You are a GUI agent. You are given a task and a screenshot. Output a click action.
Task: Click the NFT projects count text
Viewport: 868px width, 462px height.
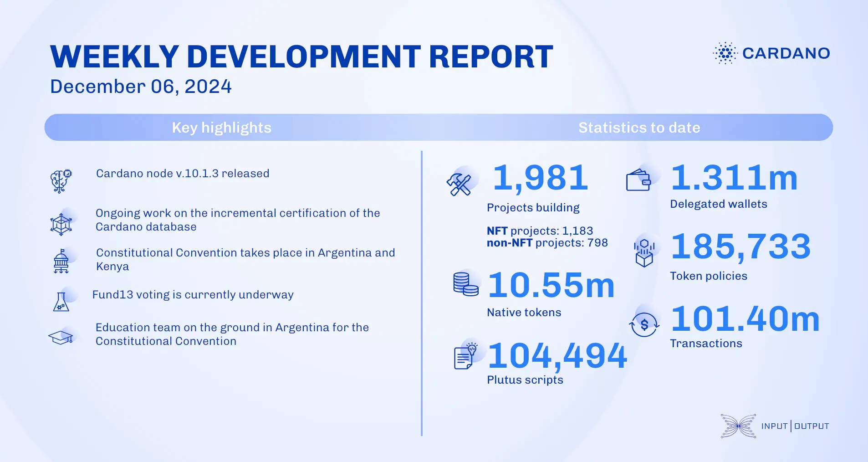coord(540,231)
